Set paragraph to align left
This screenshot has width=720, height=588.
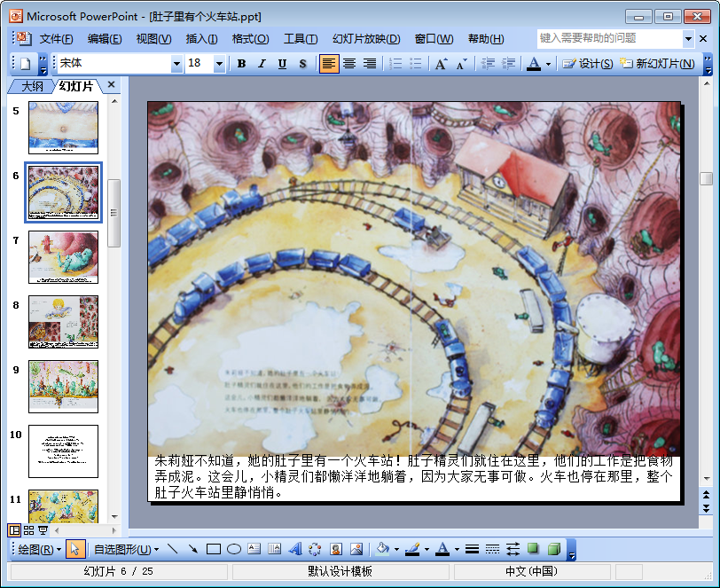pos(329,63)
